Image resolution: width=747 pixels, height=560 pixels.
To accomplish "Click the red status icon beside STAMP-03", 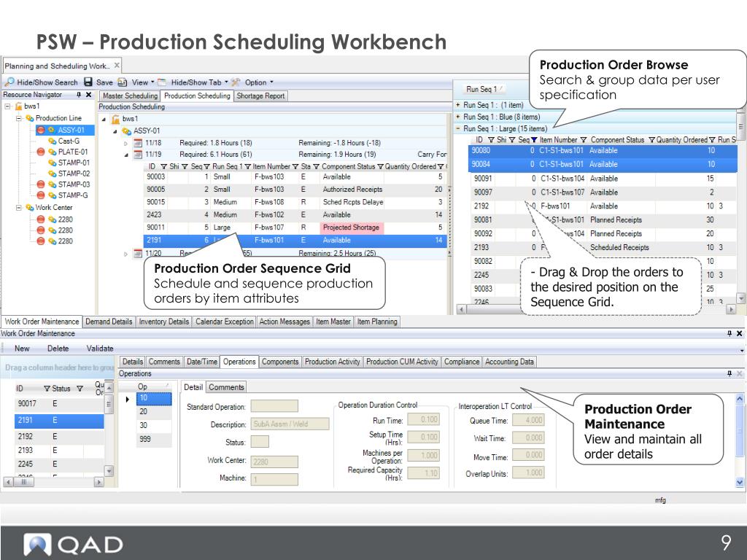I will [41, 184].
